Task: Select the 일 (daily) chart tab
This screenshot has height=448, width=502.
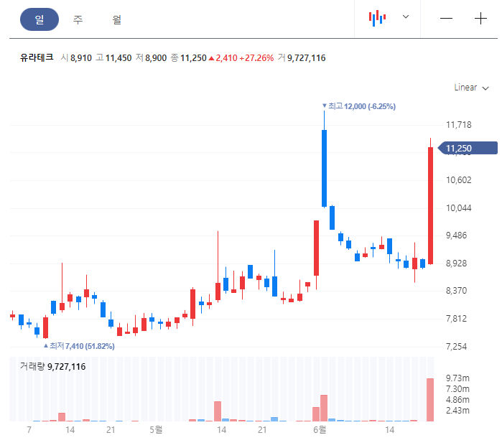Action: (x=39, y=19)
